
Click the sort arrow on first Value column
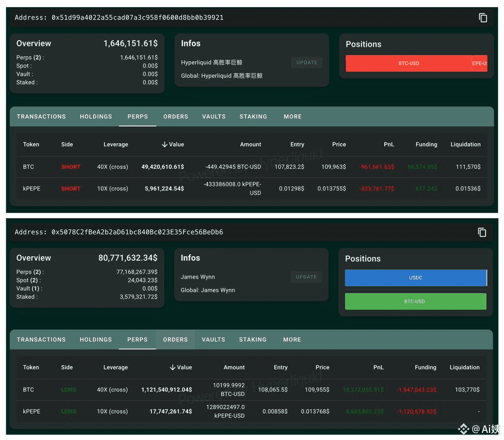(x=164, y=144)
